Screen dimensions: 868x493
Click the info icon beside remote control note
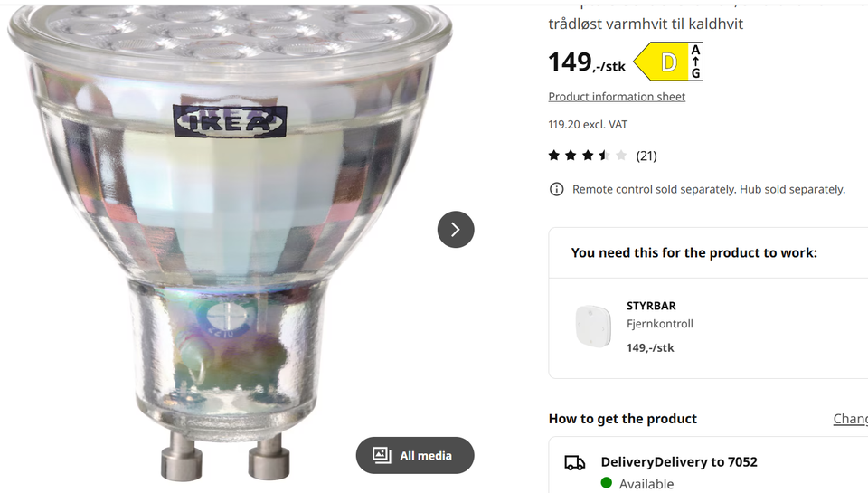click(x=557, y=189)
